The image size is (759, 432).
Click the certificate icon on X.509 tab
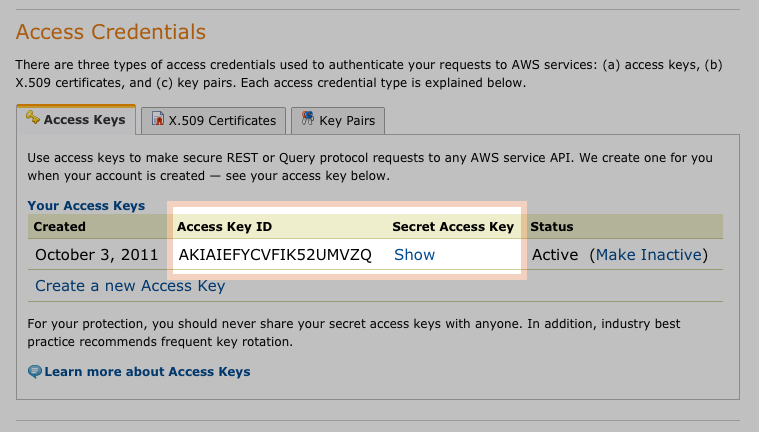click(x=157, y=119)
